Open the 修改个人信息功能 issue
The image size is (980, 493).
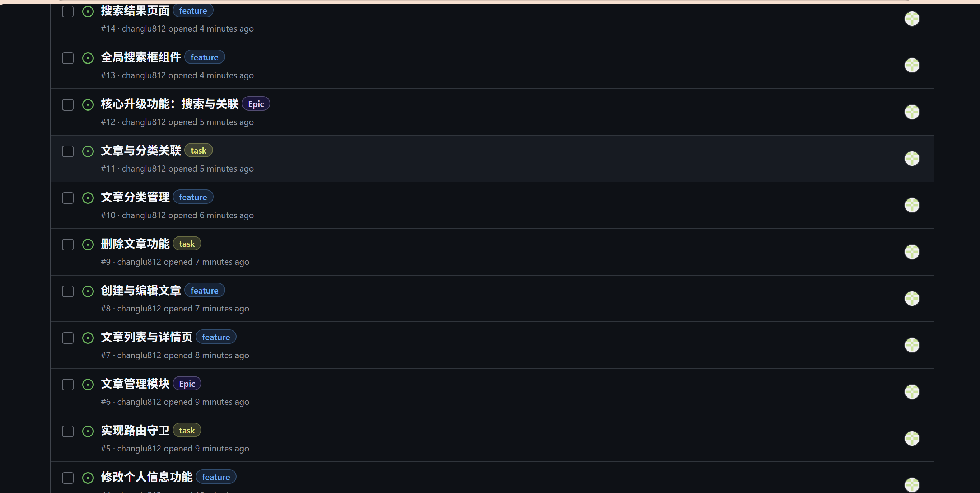pyautogui.click(x=146, y=476)
